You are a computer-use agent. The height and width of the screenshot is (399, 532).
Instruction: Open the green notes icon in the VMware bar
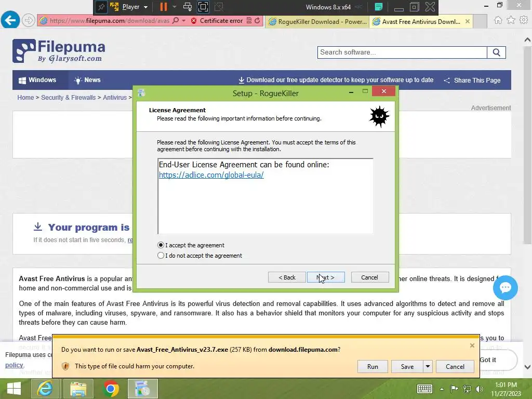point(379,7)
